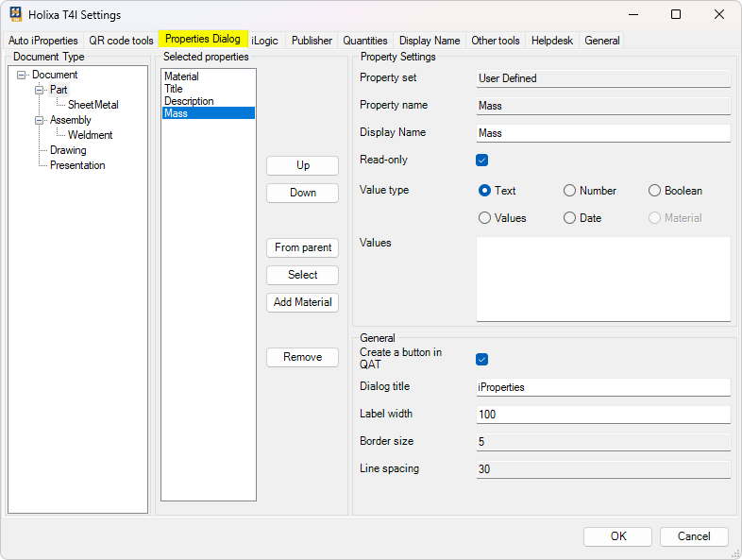
Task: Click the Dialog title text field
Action: [602, 387]
